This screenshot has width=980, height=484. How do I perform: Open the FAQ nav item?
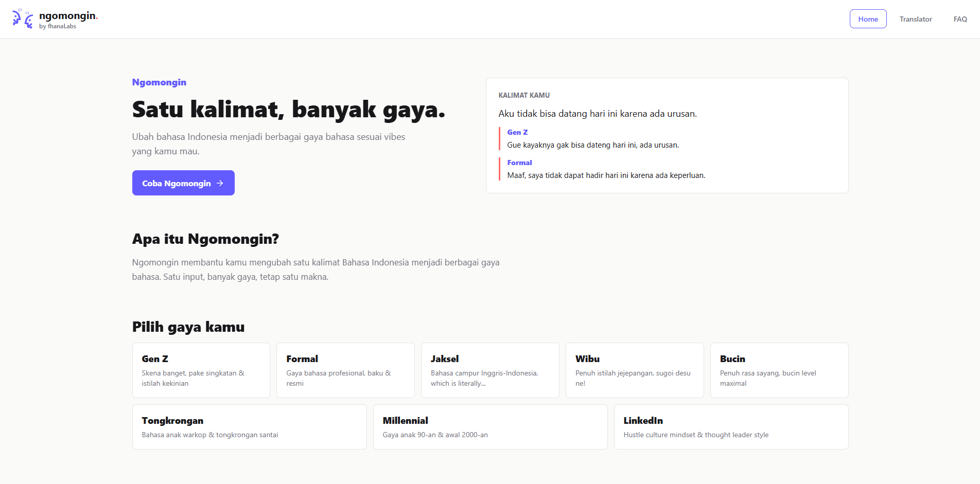click(x=960, y=19)
